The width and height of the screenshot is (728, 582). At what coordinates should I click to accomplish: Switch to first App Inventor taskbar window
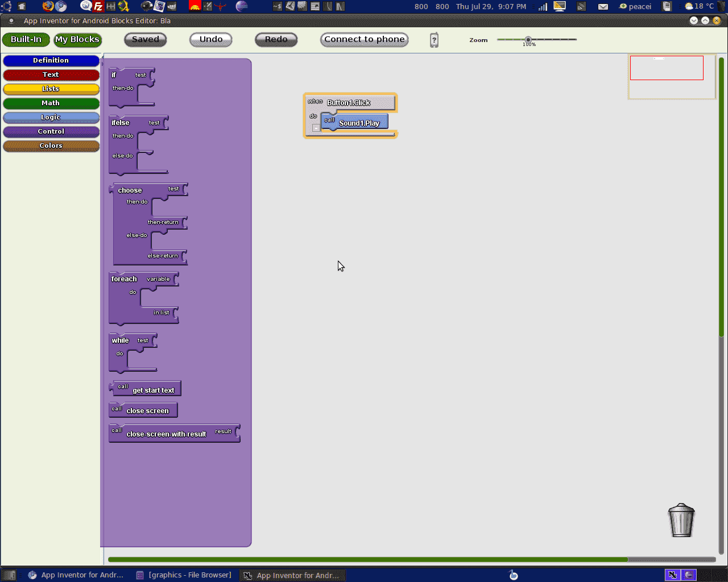tap(76, 575)
